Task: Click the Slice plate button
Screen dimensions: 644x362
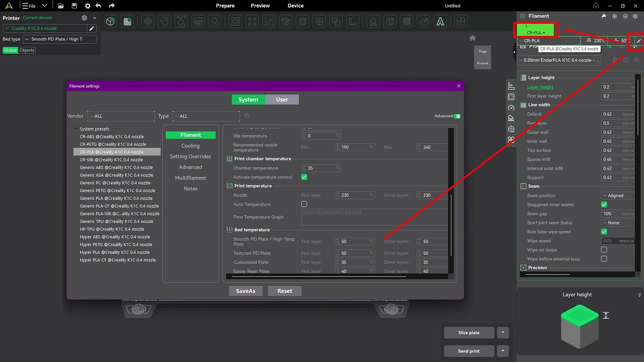Action: coord(469,332)
